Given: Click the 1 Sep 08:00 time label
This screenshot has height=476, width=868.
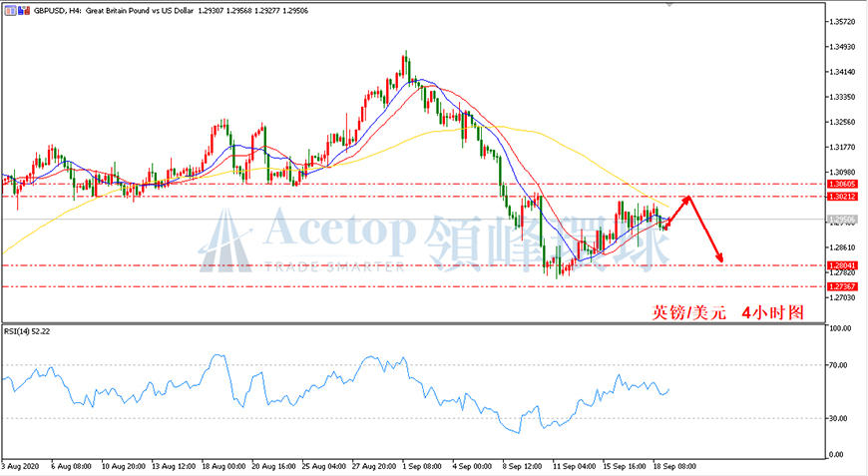Looking at the screenshot, I should click(422, 467).
